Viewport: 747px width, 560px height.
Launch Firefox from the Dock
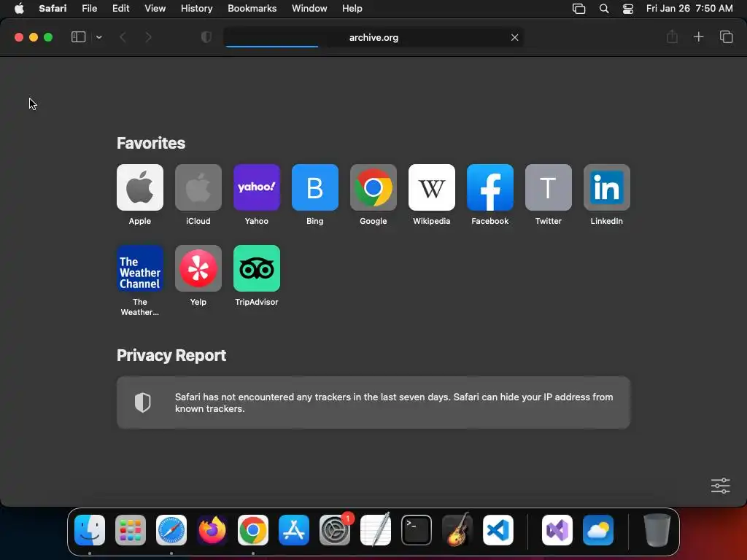click(212, 530)
